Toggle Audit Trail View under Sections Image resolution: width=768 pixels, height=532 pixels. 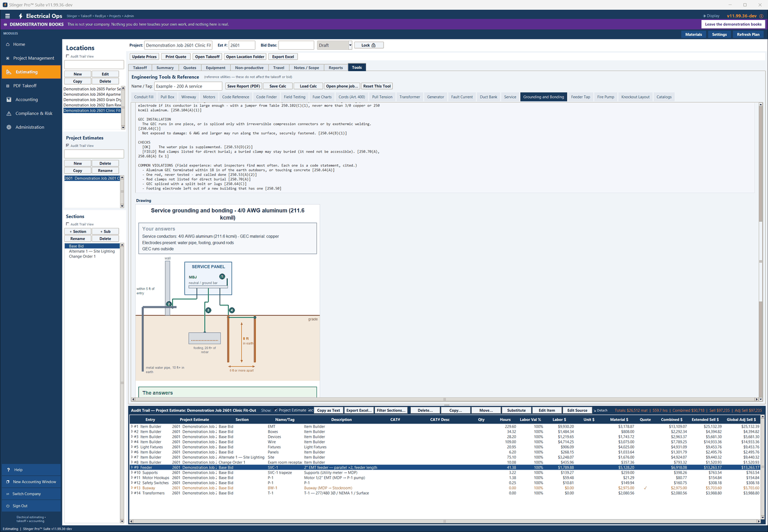68,224
